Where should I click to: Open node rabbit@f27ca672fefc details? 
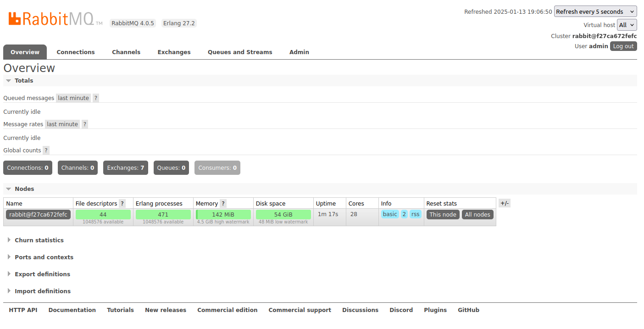click(38, 214)
